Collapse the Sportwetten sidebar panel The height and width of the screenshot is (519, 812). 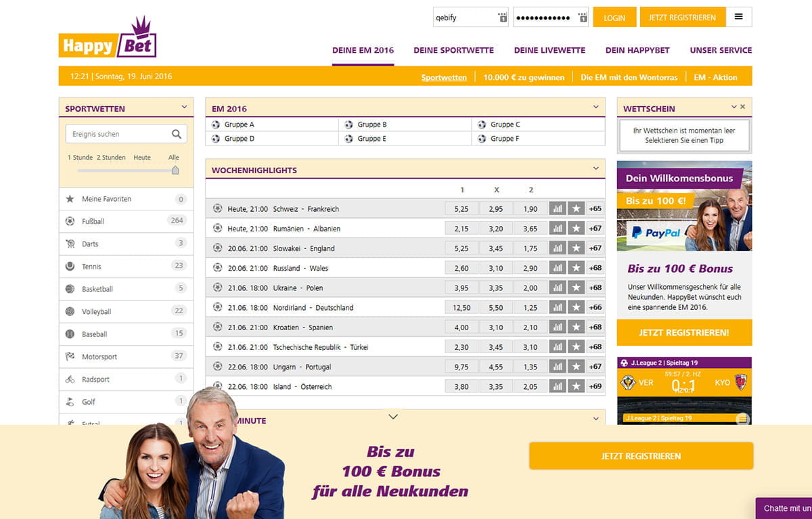(x=184, y=107)
